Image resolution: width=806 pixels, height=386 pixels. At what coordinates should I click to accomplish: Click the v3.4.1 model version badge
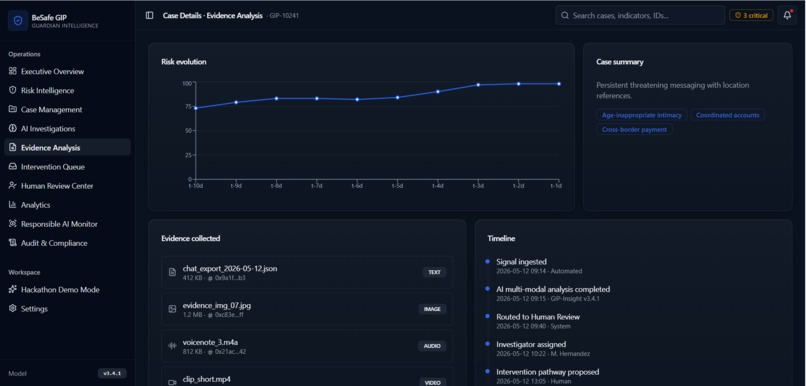(x=112, y=374)
